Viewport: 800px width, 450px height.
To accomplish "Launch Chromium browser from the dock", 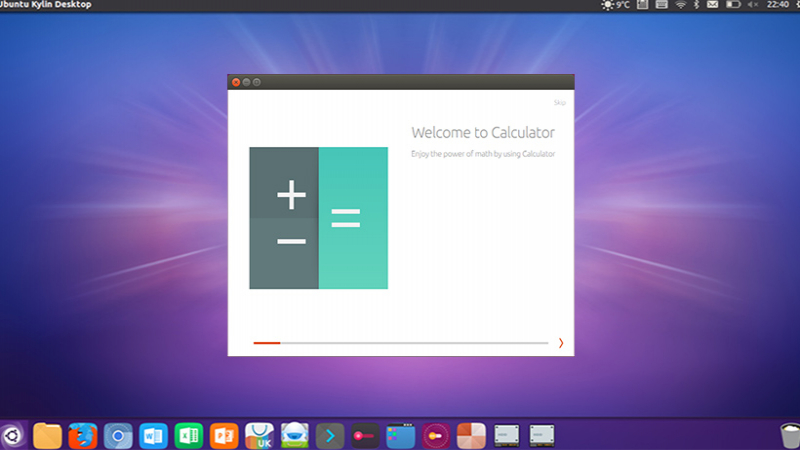I will click(x=118, y=436).
